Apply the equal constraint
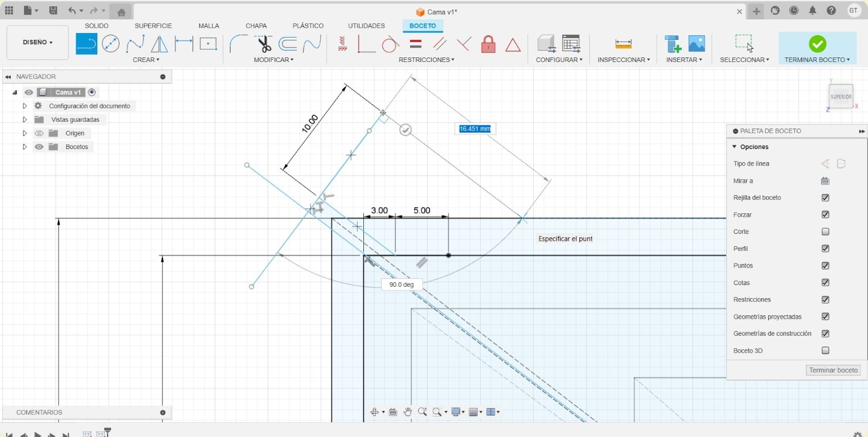 click(416, 44)
